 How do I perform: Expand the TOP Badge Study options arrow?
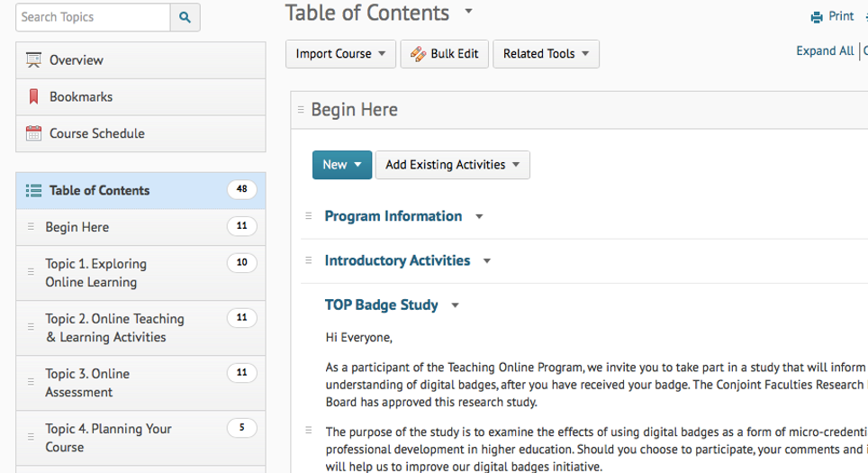pos(455,305)
